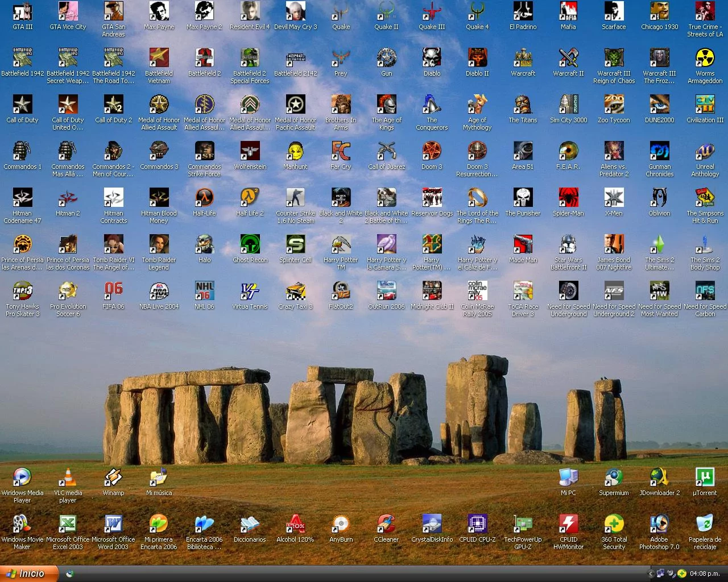Open Microsoft Office Word 2003

[113, 524]
